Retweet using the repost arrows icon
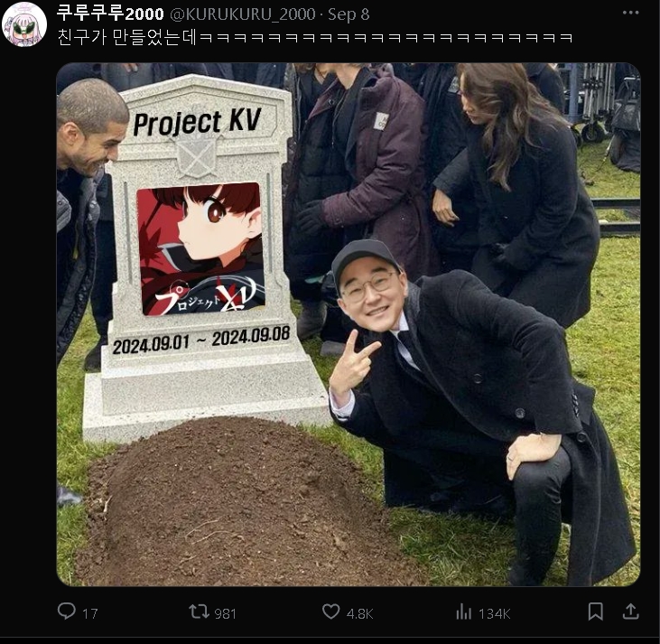Image resolution: width=660 pixels, height=644 pixels. pyautogui.click(x=199, y=611)
